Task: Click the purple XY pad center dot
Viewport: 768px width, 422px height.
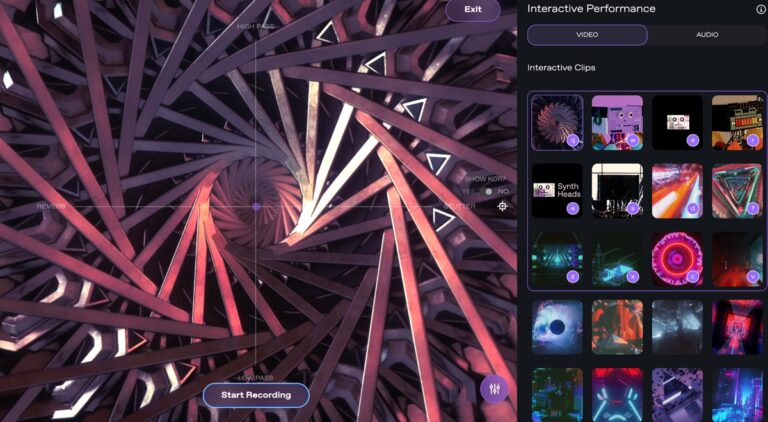Action: click(x=256, y=207)
